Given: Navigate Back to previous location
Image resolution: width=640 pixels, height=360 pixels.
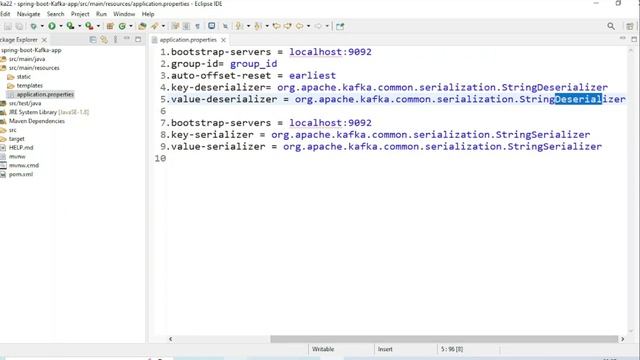Looking at the screenshot, I should pyautogui.click(x=300, y=26).
